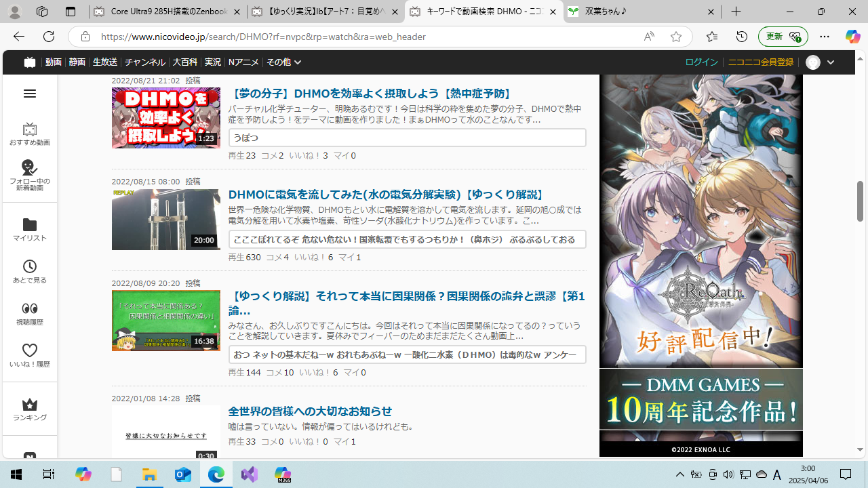Open the 生放送 menu item

104,62
